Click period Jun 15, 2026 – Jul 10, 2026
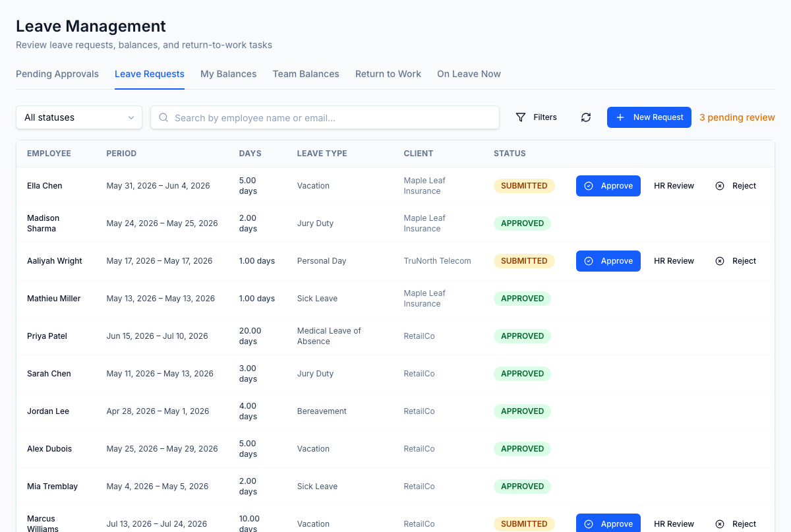Image resolution: width=791 pixels, height=532 pixels. pyautogui.click(x=157, y=336)
